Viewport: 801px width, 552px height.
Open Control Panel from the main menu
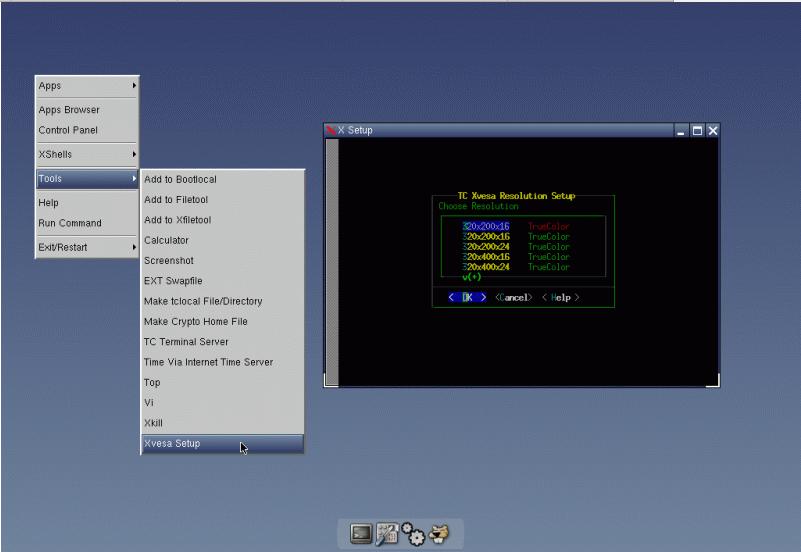point(87,130)
